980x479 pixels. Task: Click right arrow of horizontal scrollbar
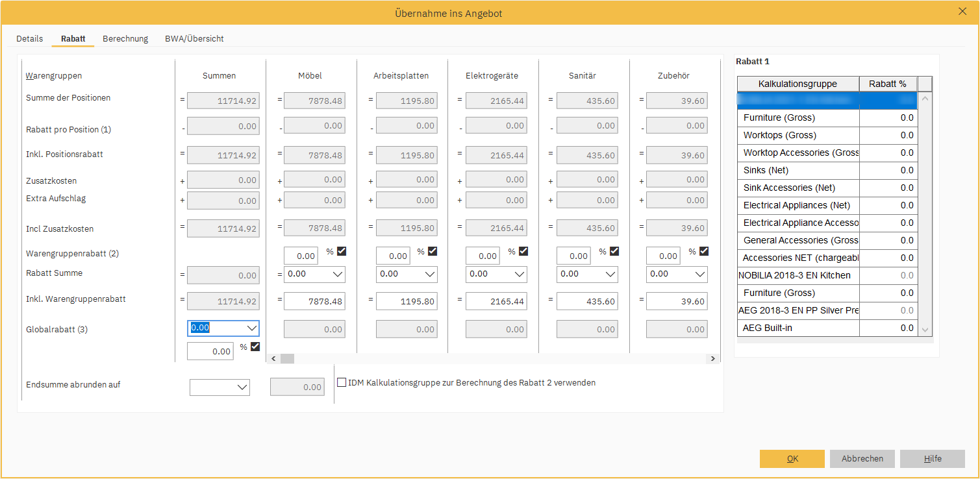coord(712,359)
